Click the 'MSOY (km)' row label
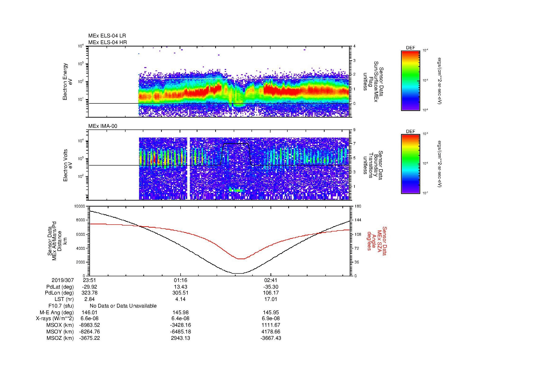 [60, 332]
